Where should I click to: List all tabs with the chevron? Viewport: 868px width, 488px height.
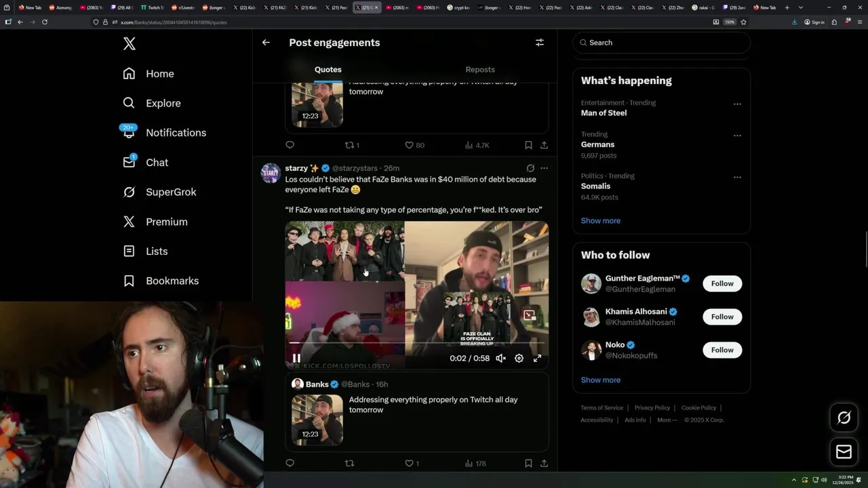[x=801, y=7]
